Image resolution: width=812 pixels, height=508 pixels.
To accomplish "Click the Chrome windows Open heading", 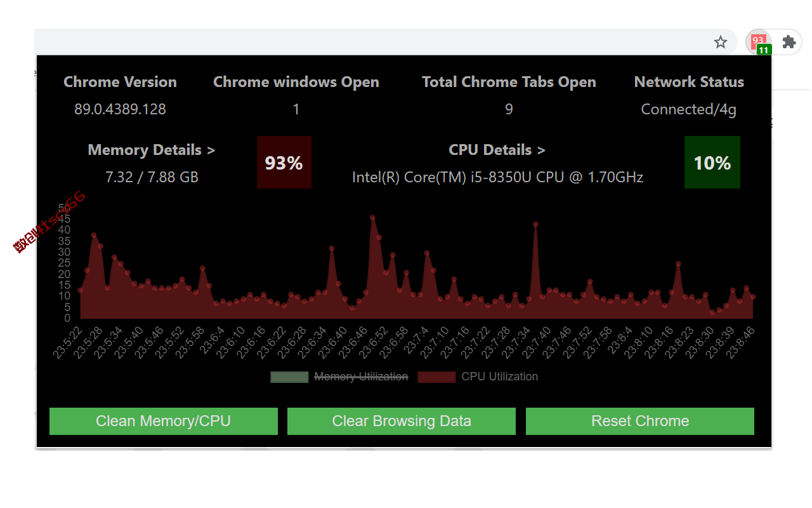I will [x=296, y=82].
